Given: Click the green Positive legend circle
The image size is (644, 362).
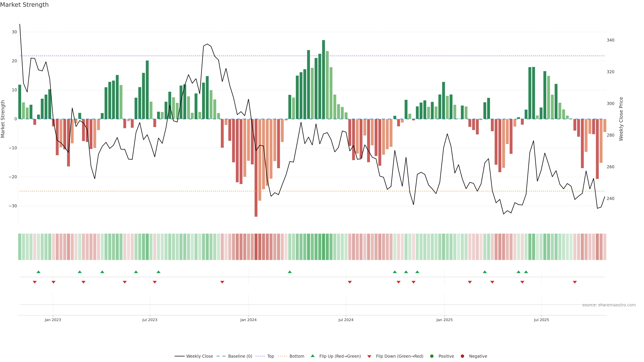Looking at the screenshot, I should coord(432,356).
